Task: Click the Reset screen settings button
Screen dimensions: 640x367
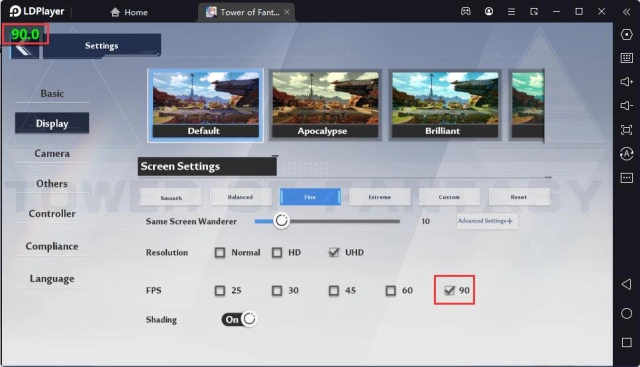Action: (519, 197)
